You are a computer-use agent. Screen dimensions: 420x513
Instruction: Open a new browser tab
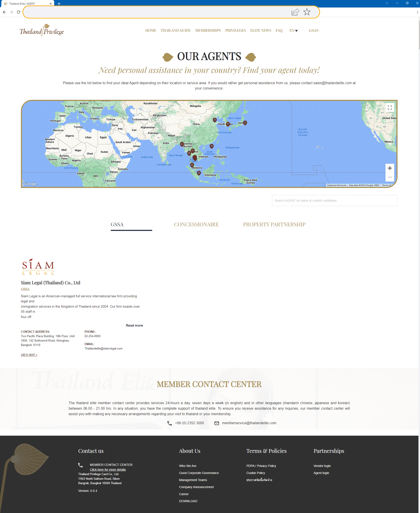point(59,4)
